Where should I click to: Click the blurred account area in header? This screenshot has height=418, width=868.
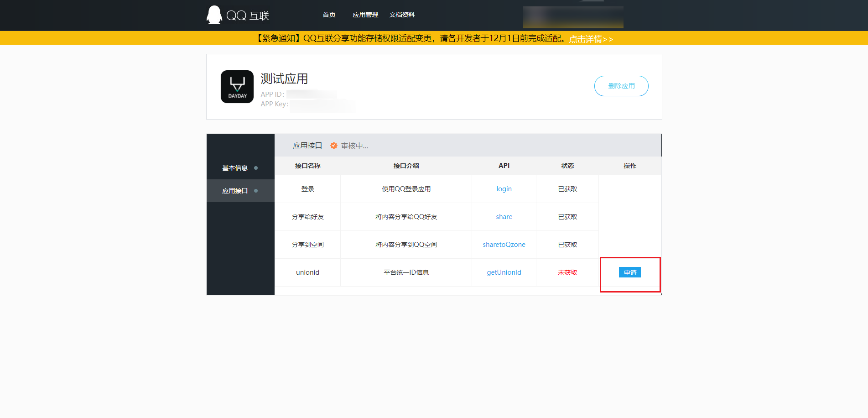[x=573, y=17]
